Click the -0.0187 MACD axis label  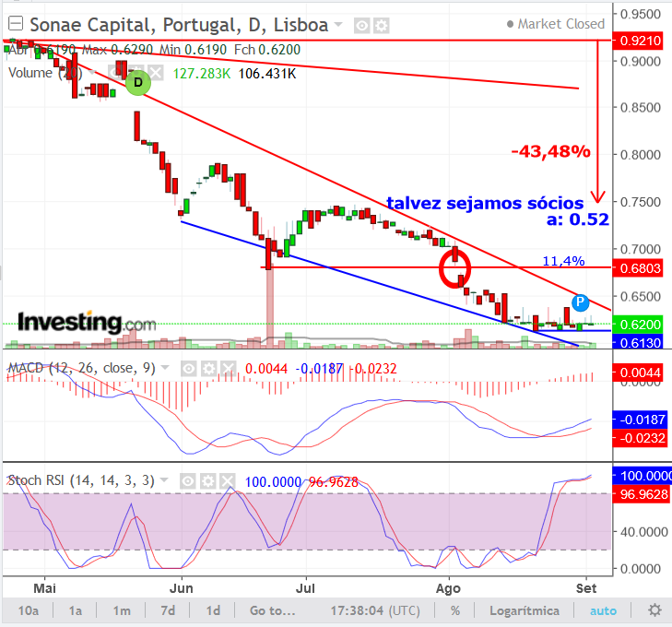pyautogui.click(x=640, y=420)
